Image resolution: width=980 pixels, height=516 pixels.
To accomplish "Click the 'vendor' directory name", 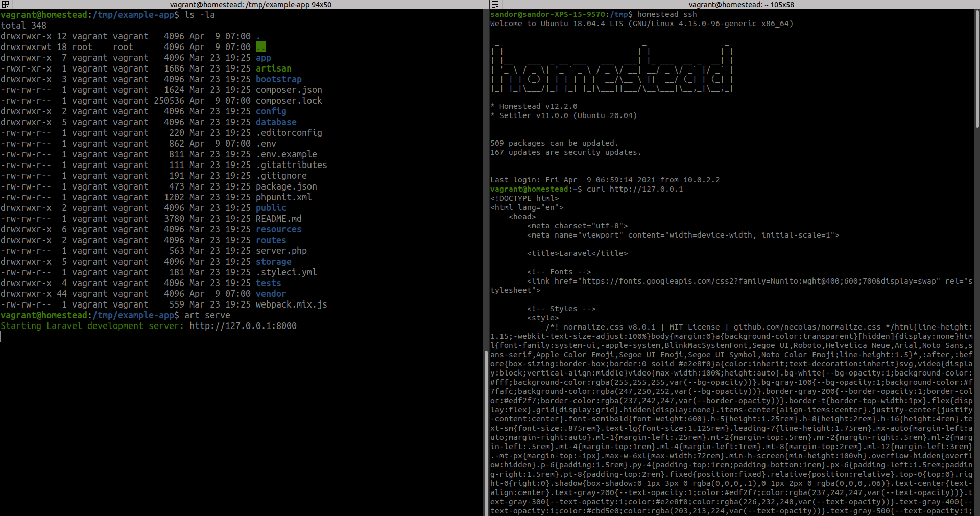I will [271, 294].
